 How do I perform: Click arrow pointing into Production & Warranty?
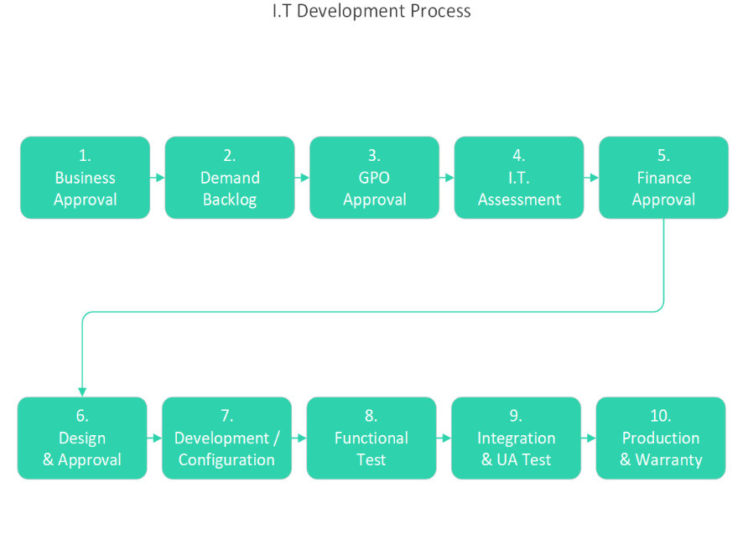pos(589,438)
